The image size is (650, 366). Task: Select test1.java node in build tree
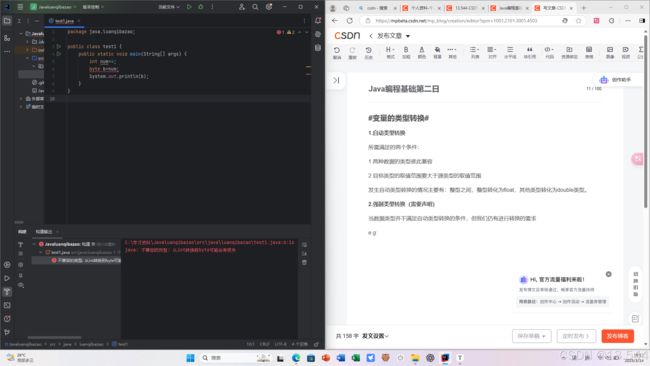pyautogui.click(x=60, y=252)
